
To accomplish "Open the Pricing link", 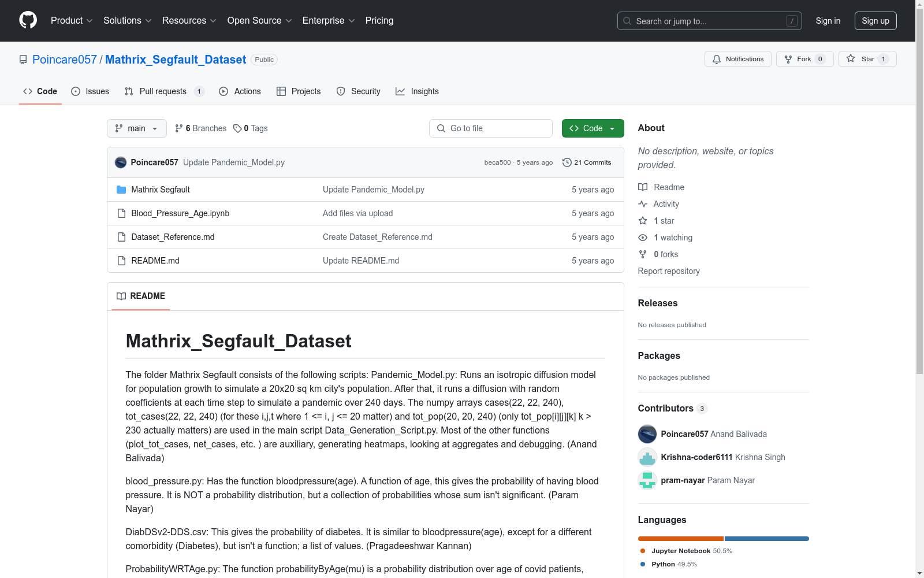I will (x=379, y=21).
